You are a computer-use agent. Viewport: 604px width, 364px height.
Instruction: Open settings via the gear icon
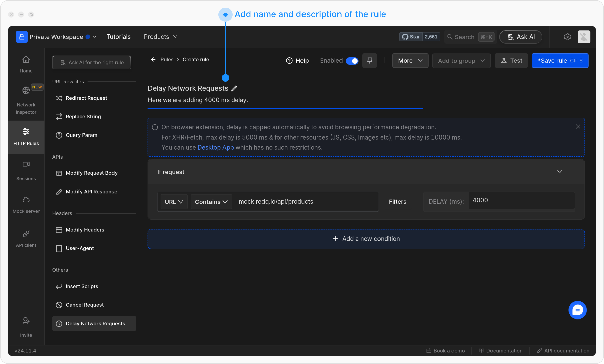(x=567, y=37)
